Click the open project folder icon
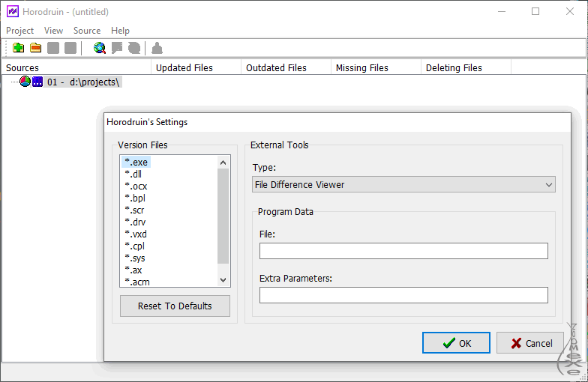 pos(35,48)
